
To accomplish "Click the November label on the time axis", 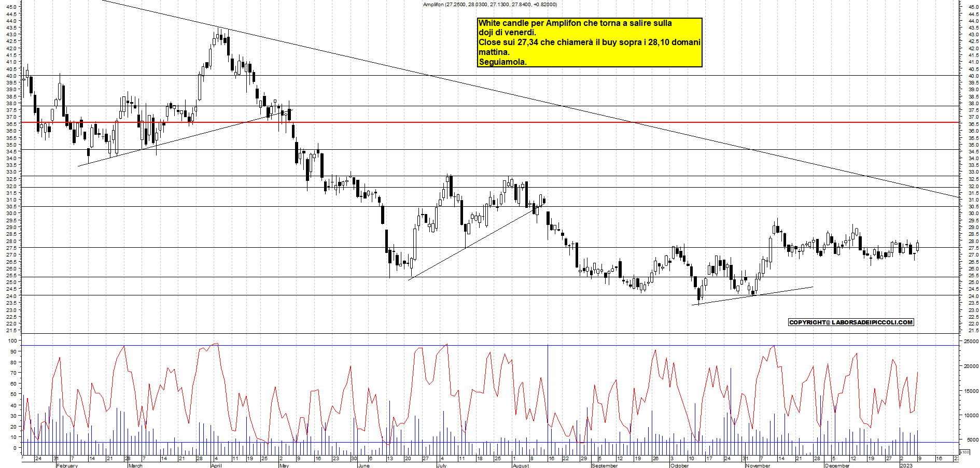I will (758, 465).
